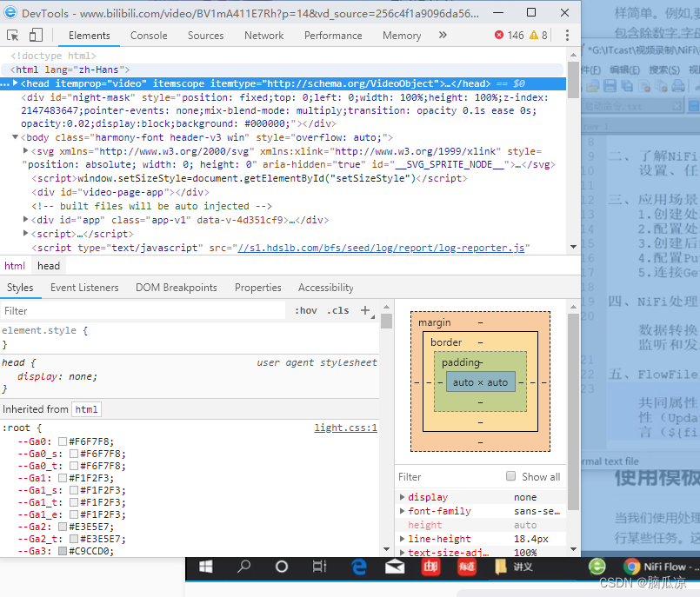Click the .cls toggle button

click(x=338, y=310)
